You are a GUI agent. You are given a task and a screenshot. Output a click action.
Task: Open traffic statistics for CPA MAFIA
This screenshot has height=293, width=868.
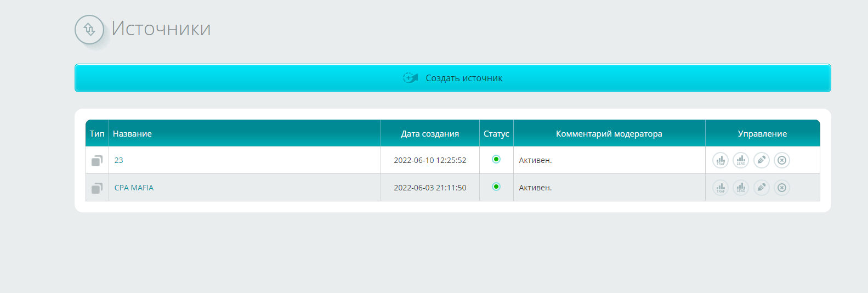click(x=720, y=188)
